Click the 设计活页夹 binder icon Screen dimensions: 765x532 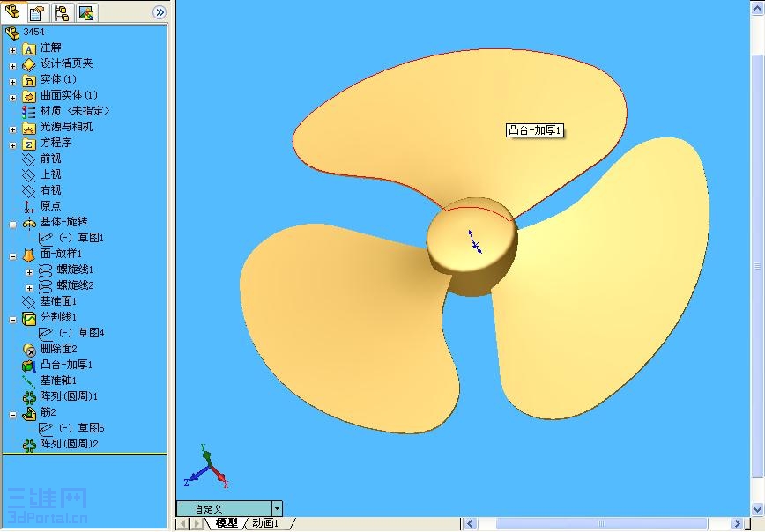pos(29,65)
